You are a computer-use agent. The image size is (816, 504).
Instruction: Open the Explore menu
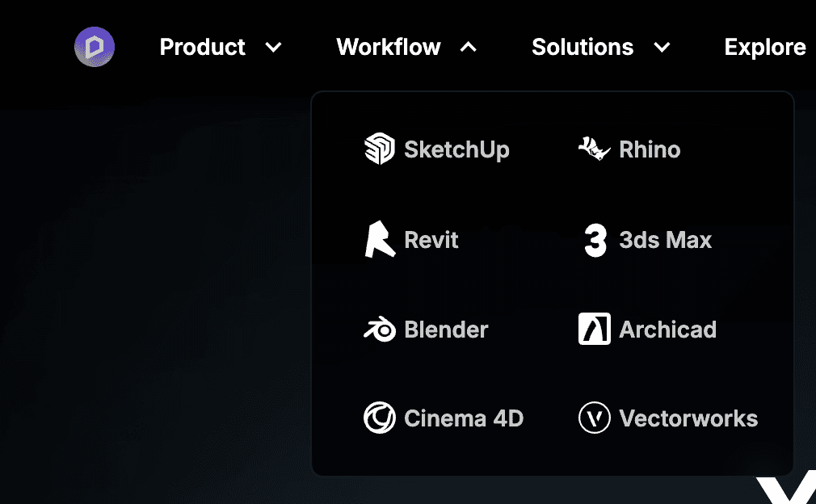[765, 48]
